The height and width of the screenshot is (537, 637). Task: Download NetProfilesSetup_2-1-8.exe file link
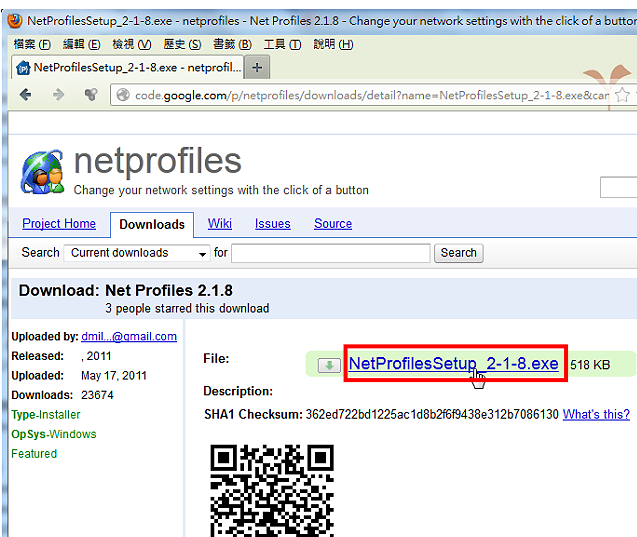(x=453, y=363)
